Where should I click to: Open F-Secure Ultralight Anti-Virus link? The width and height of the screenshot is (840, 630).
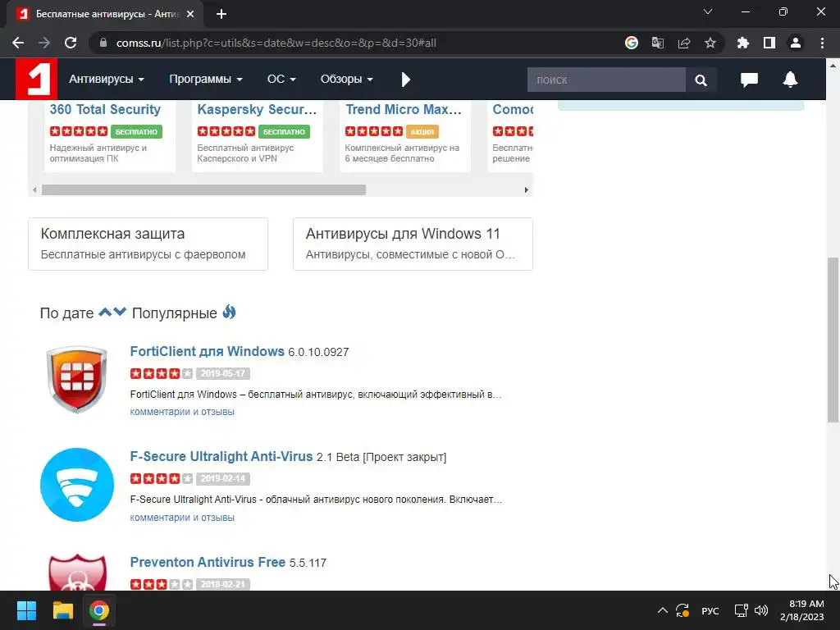pos(221,456)
